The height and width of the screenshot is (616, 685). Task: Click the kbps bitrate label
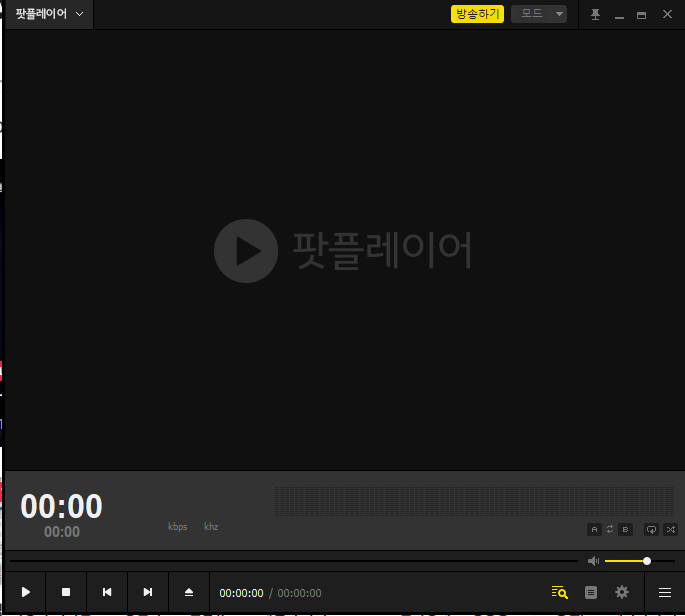177,527
